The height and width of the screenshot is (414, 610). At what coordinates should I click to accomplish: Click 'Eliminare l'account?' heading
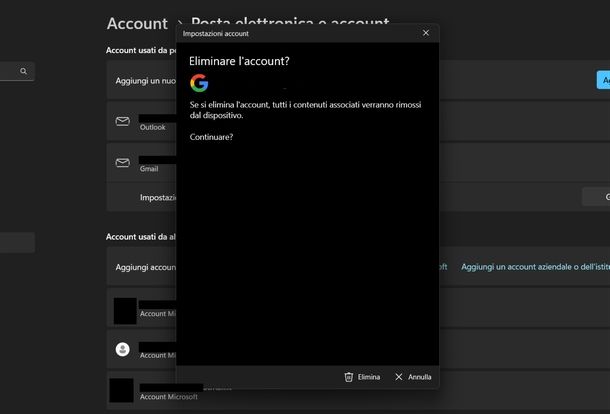click(x=239, y=61)
